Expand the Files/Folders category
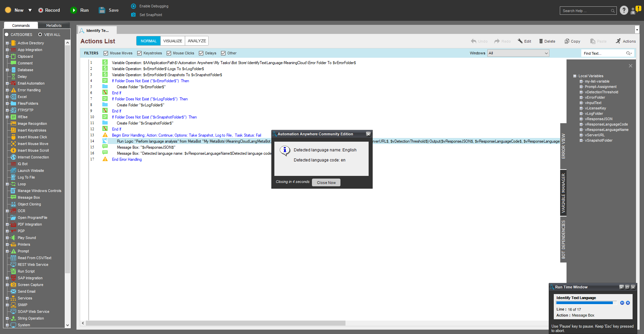The width and height of the screenshot is (644, 334). point(7,103)
